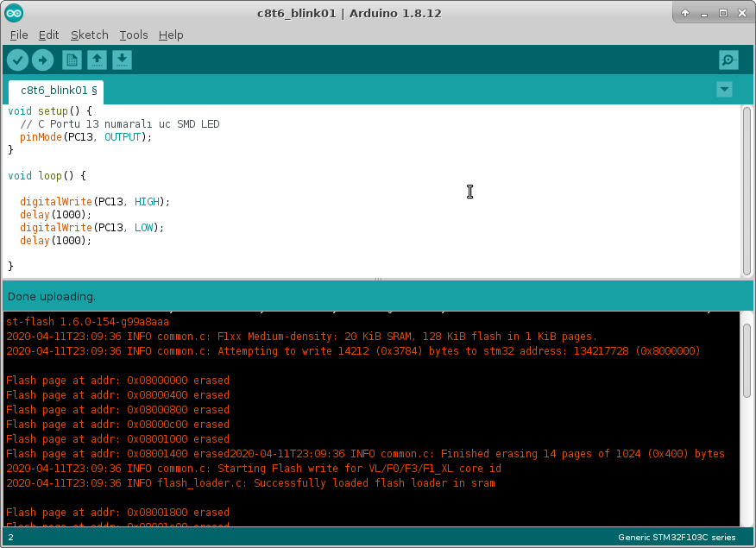Click console line Starting Flash write
Screen dimensions: 756x548
(254, 468)
